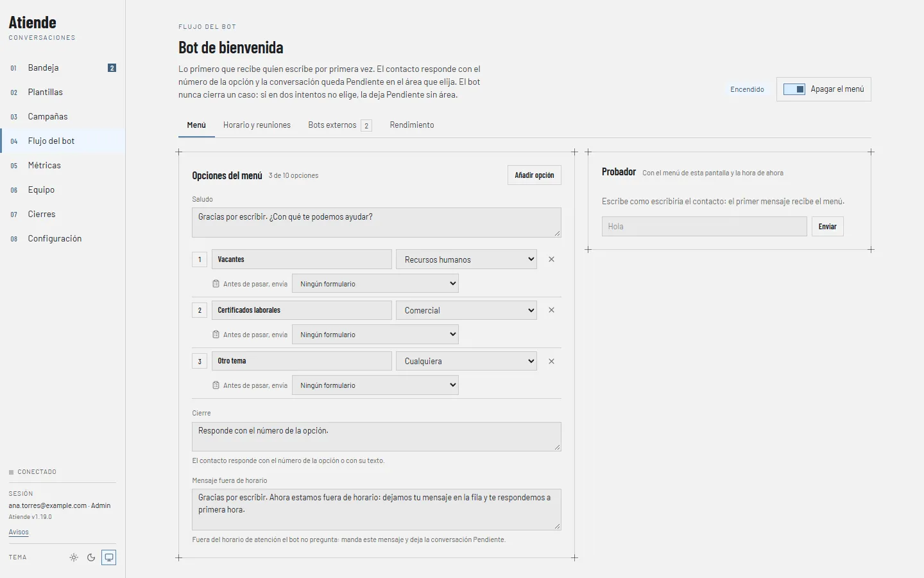Image resolution: width=924 pixels, height=578 pixels.
Task: Focus the Hola test message field
Action: (x=705, y=227)
